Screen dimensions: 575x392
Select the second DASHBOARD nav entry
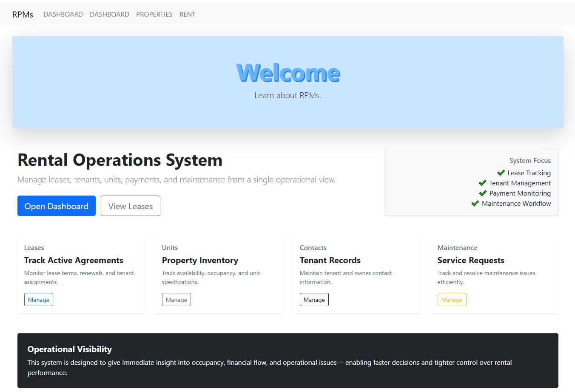coord(109,14)
